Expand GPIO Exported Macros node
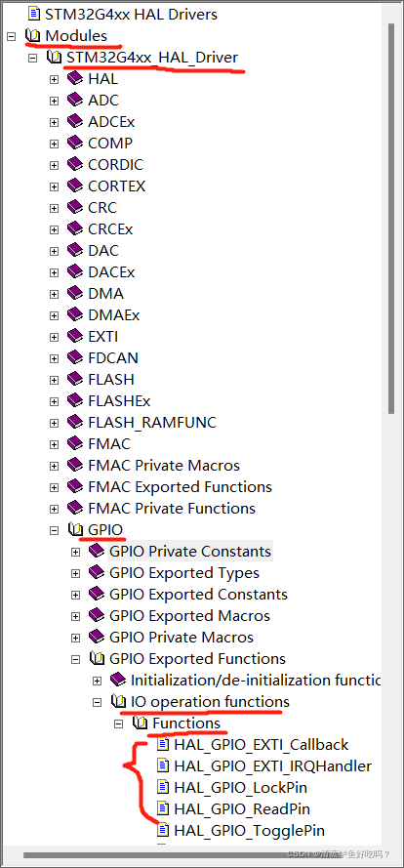This screenshot has width=404, height=868. [x=75, y=616]
